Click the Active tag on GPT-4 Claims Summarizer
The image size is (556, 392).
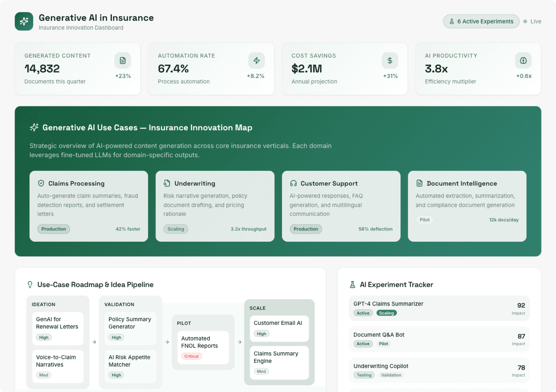click(x=363, y=313)
